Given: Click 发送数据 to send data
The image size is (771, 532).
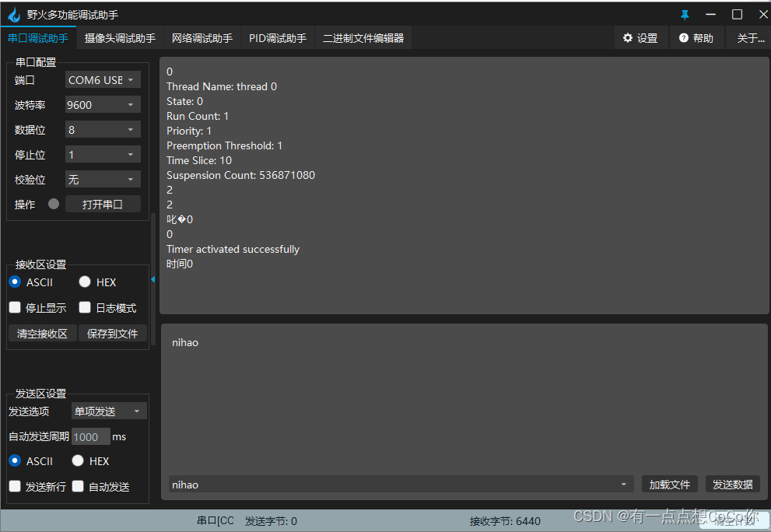Looking at the screenshot, I should pos(732,484).
